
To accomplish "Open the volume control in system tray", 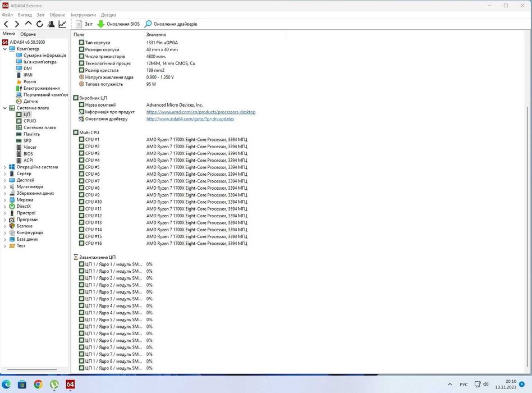I will (x=486, y=384).
